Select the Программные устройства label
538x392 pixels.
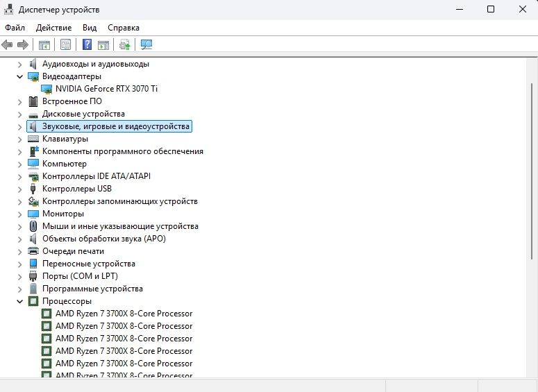[92, 289]
